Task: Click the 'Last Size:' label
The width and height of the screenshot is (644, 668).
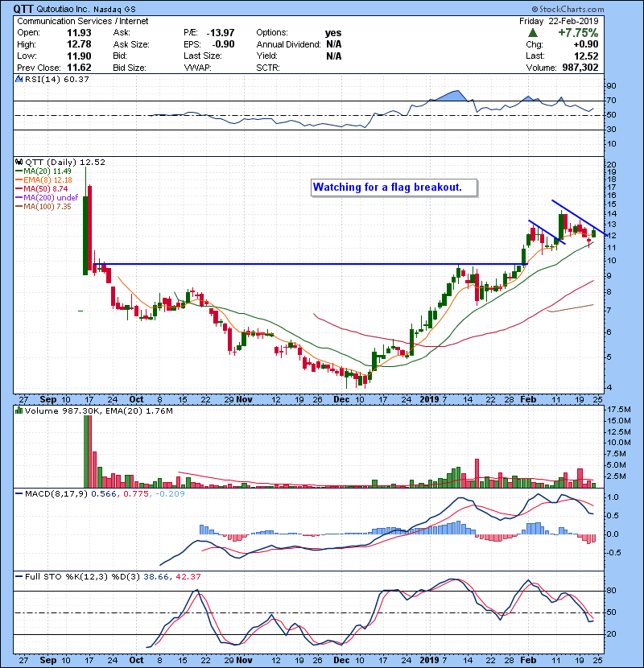Action: [x=202, y=56]
